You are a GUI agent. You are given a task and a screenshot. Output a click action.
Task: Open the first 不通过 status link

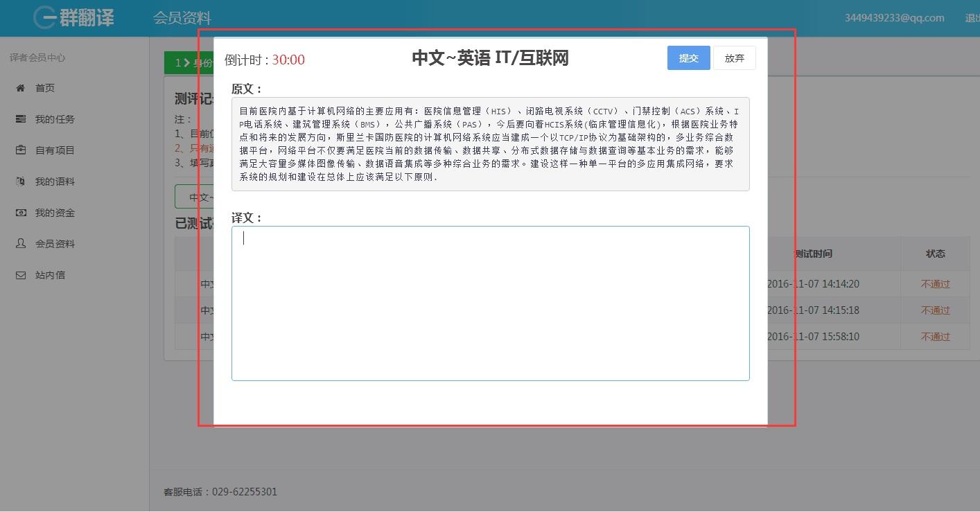coord(934,283)
